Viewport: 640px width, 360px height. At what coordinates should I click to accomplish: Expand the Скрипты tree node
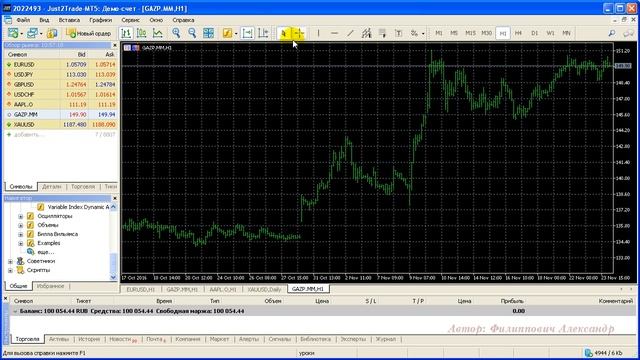coord(10,270)
